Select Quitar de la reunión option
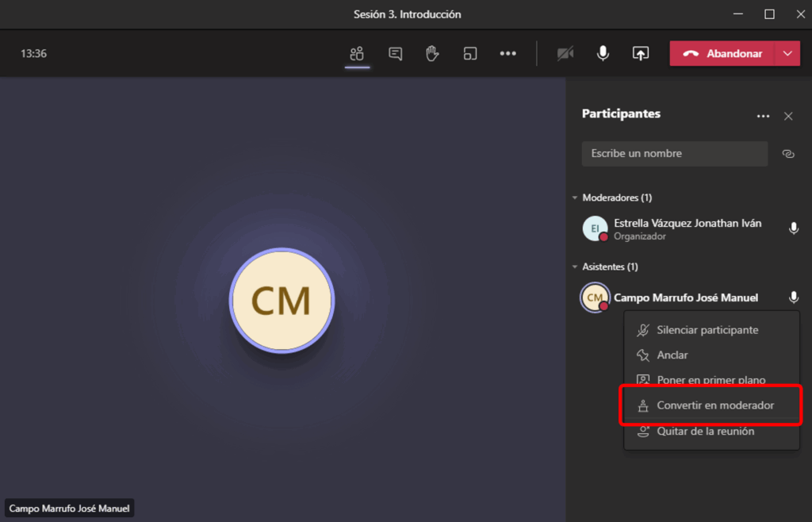Viewport: 812px width, 522px height. tap(705, 432)
